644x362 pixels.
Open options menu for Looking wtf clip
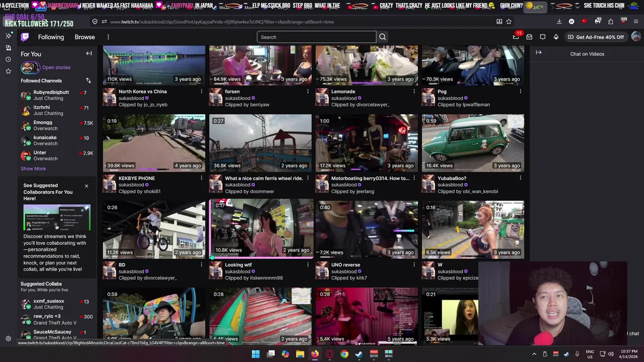(307, 264)
